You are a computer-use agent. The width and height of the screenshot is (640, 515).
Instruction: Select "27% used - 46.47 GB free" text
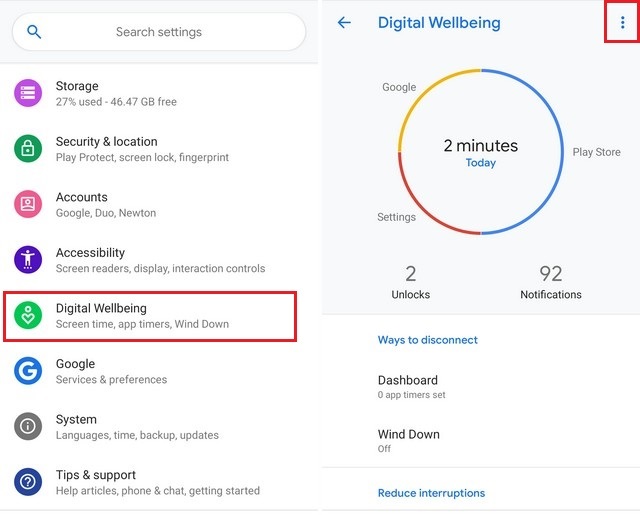click(116, 102)
